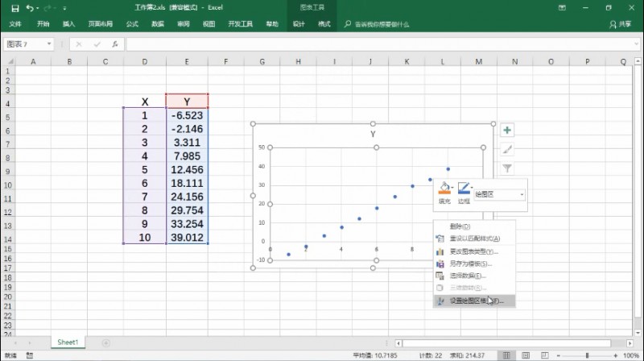
Task: Click the Insert Function fx icon
Action: point(115,44)
